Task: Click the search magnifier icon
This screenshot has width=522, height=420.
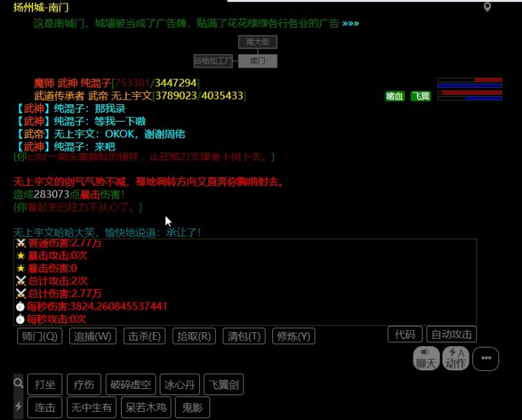Action: tap(18, 383)
